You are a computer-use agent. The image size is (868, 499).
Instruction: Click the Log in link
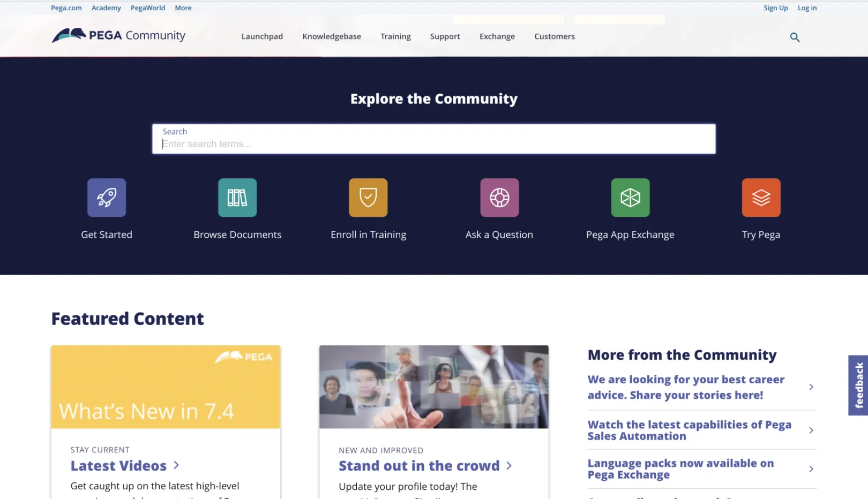807,8
